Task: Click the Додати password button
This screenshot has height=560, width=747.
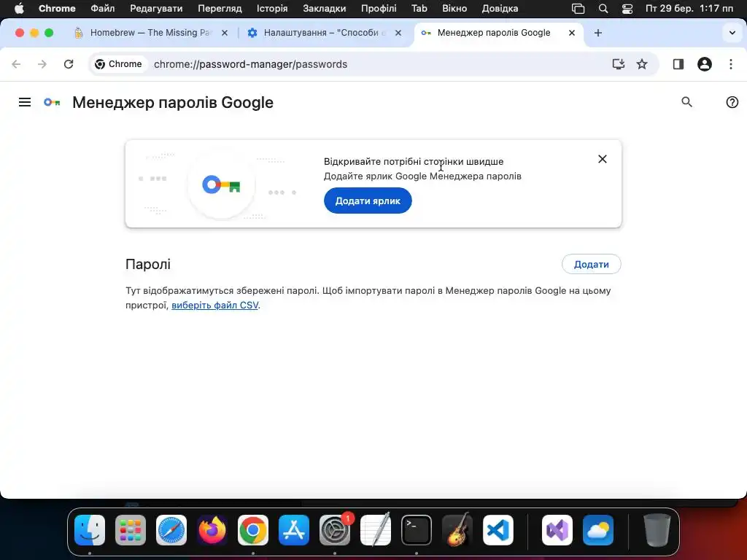Action: tap(591, 264)
